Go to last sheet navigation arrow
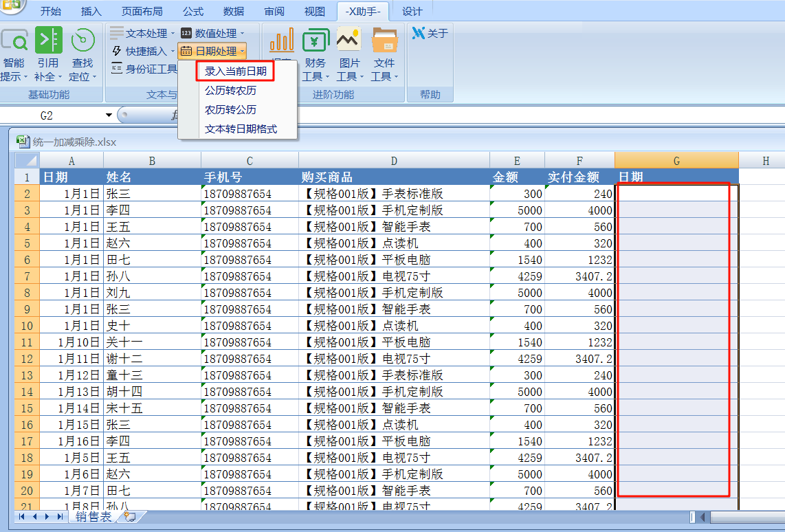Screen dimensions: 785x532 pyautogui.click(x=60, y=516)
